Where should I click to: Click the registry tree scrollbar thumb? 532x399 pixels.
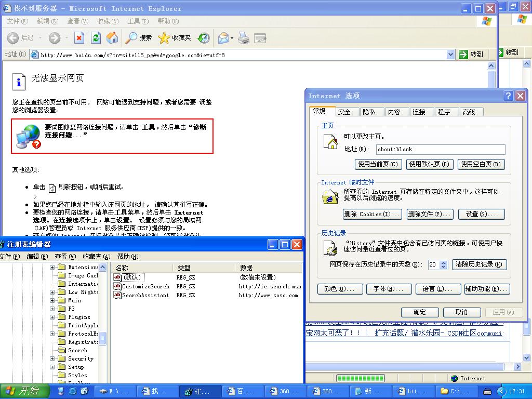(102, 338)
